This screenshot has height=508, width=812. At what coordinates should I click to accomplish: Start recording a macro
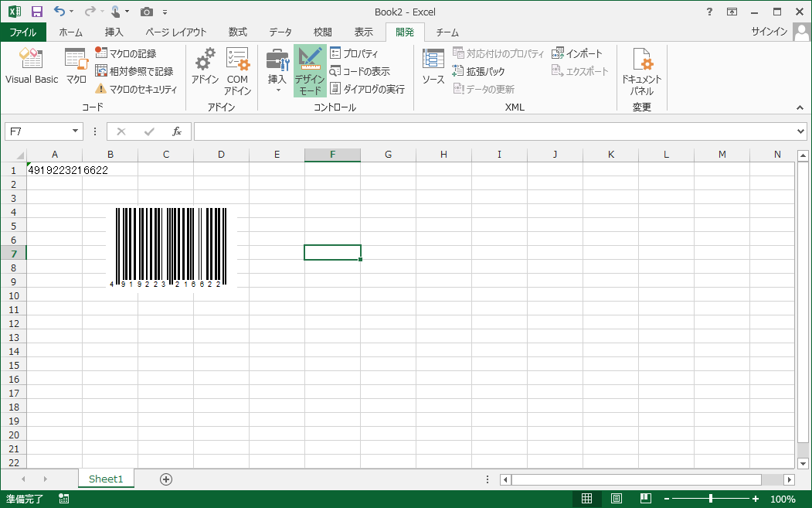(126, 53)
